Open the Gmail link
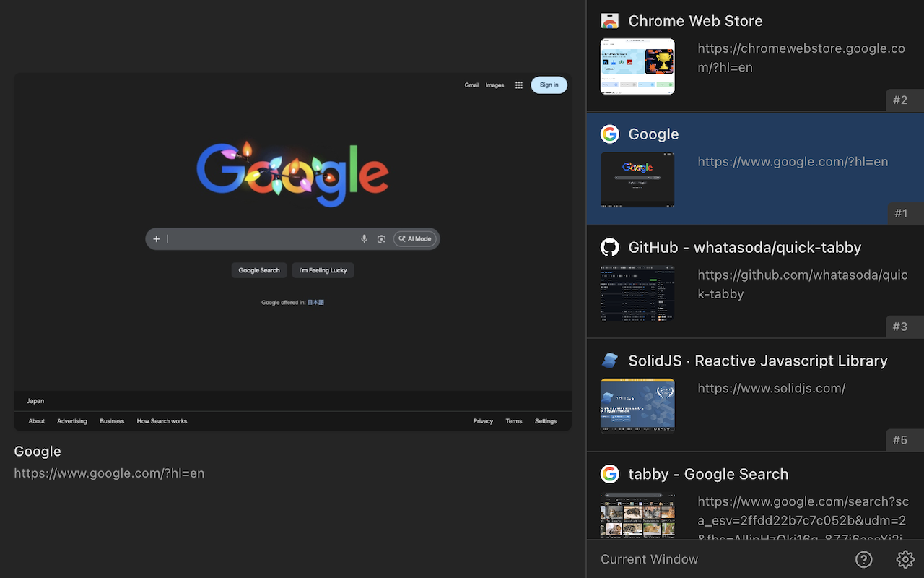Screen dimensions: 924x578 click(x=472, y=85)
